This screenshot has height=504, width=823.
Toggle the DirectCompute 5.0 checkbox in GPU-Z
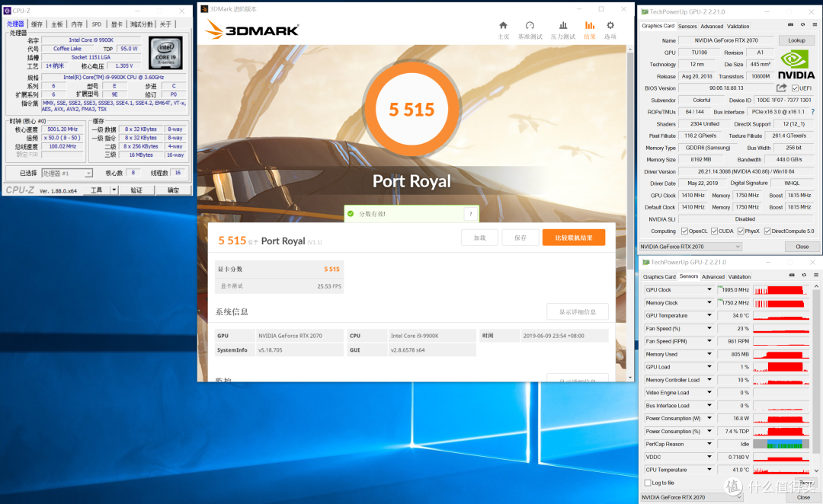[767, 231]
